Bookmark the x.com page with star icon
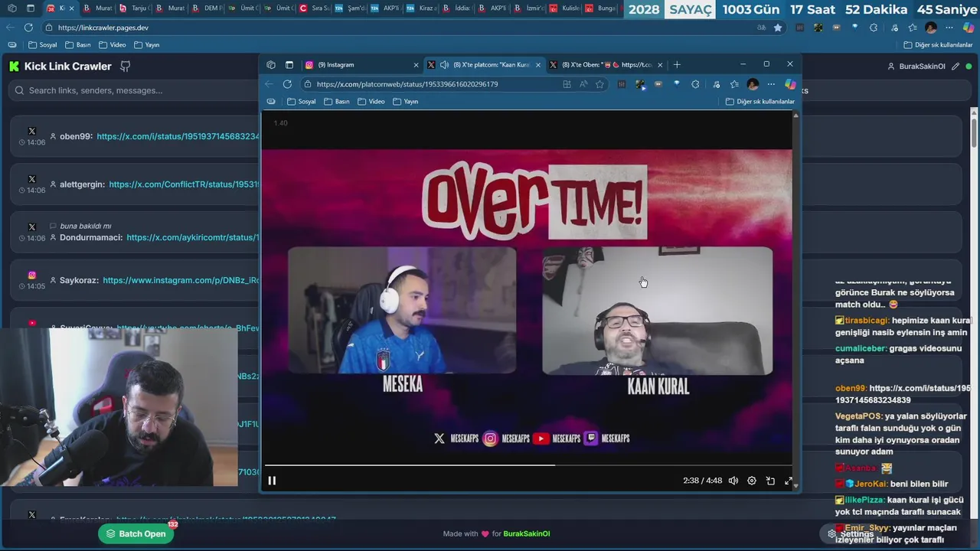 [600, 84]
